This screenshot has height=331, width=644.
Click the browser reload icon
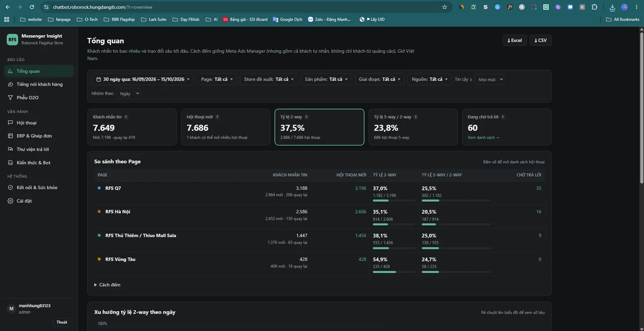(x=32, y=7)
